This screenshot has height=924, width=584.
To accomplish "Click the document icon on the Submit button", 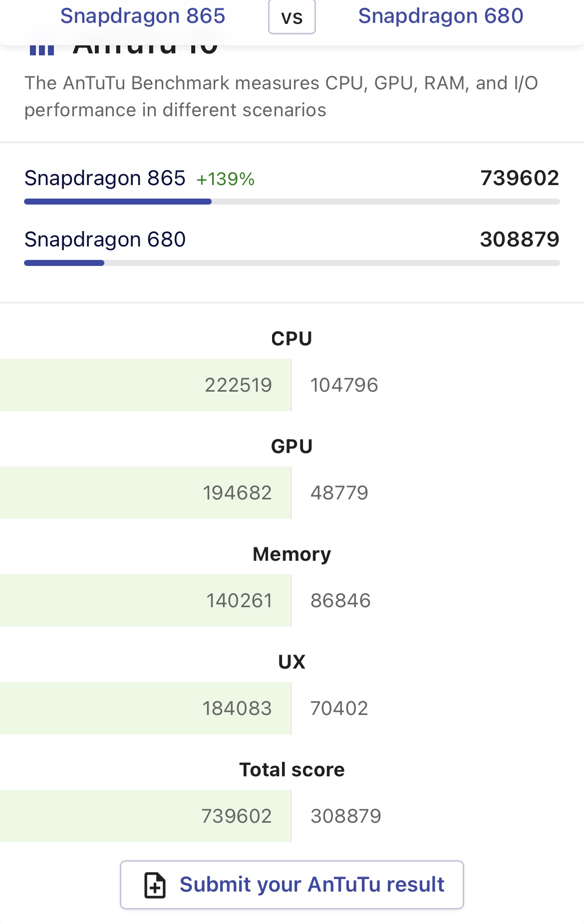I will tap(155, 885).
